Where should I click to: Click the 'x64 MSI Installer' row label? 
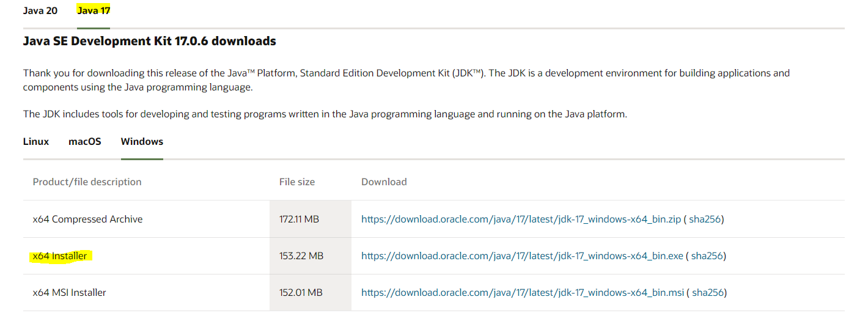(69, 292)
